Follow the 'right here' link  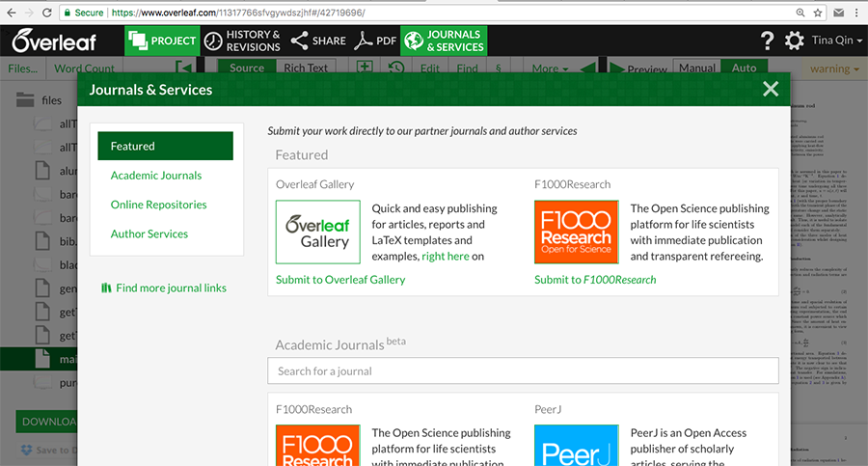445,256
